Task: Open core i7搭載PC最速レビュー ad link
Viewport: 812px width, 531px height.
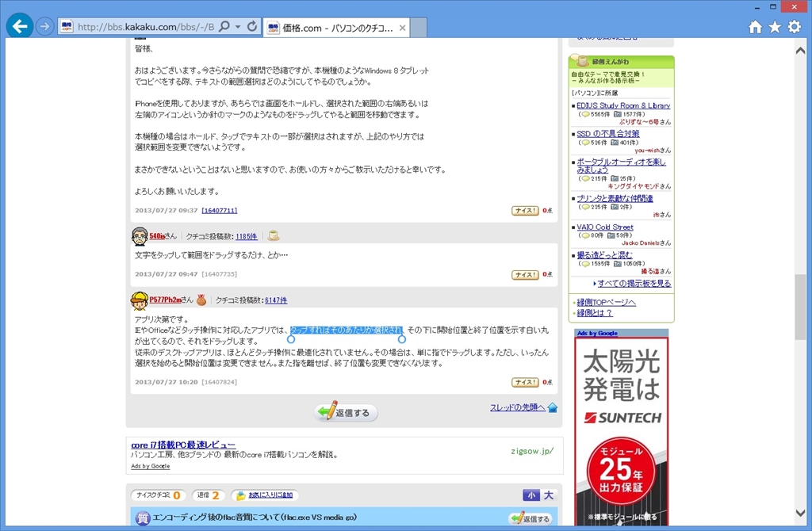Action: (x=183, y=445)
